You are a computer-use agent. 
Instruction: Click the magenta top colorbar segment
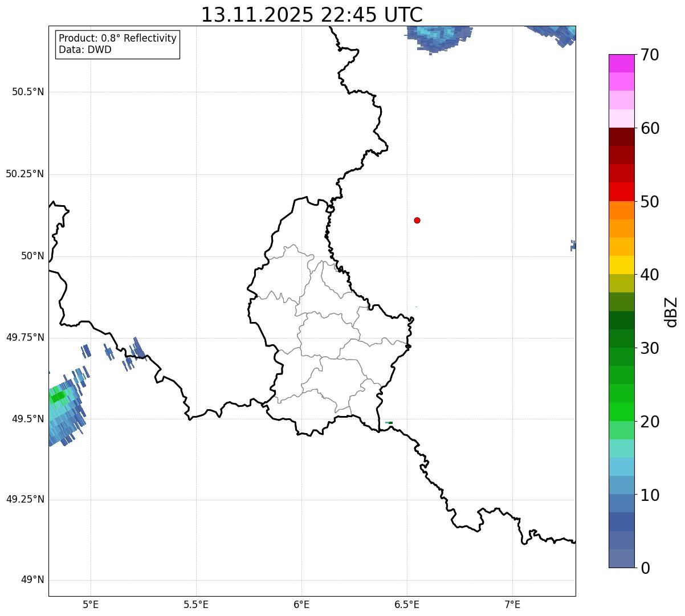coord(621,63)
